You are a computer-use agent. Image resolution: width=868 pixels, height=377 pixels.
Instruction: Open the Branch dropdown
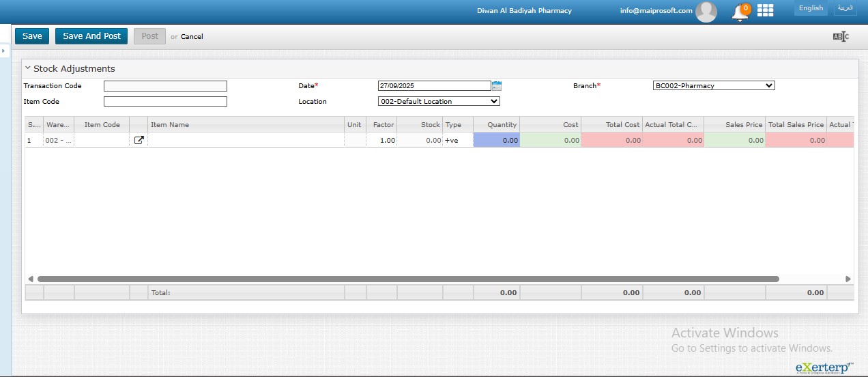(x=713, y=86)
